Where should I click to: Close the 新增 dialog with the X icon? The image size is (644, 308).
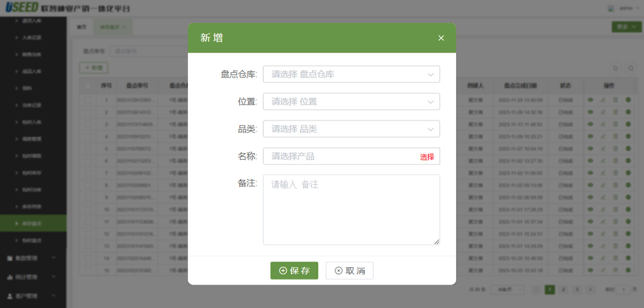(x=441, y=38)
